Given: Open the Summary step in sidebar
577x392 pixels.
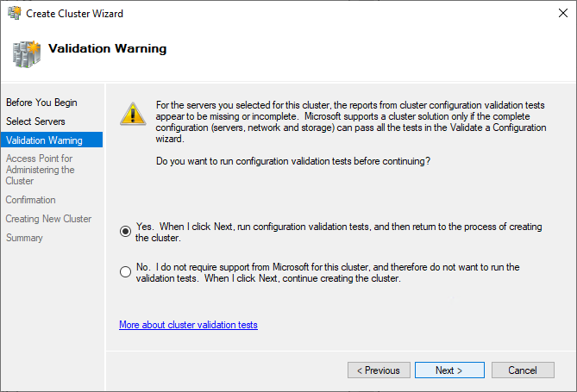Looking at the screenshot, I should [24, 238].
